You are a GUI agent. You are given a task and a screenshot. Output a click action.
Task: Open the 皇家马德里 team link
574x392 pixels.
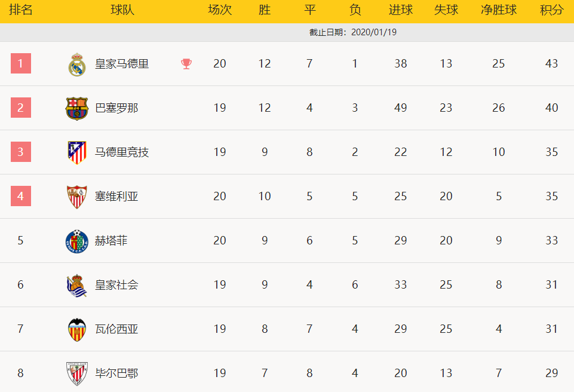pos(122,64)
